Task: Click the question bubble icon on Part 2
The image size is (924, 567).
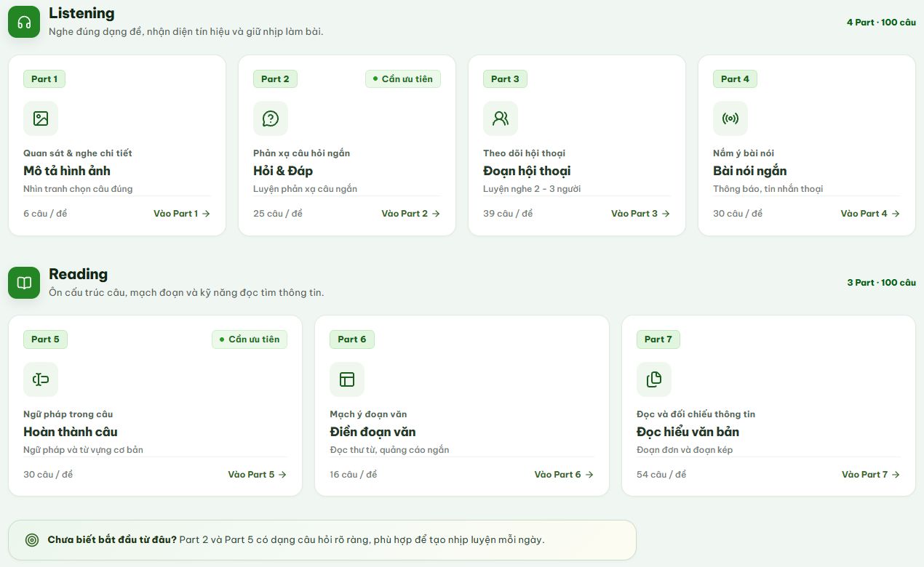Action: (x=271, y=118)
